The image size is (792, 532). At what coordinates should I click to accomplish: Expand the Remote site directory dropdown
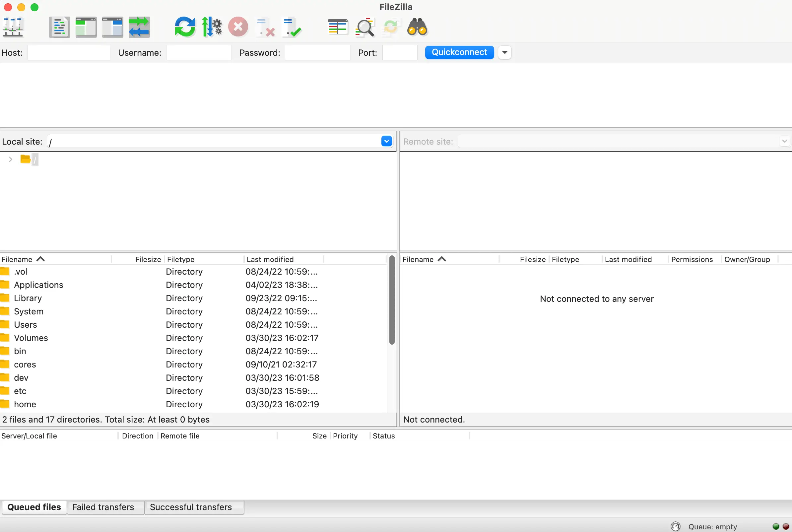[x=785, y=141]
